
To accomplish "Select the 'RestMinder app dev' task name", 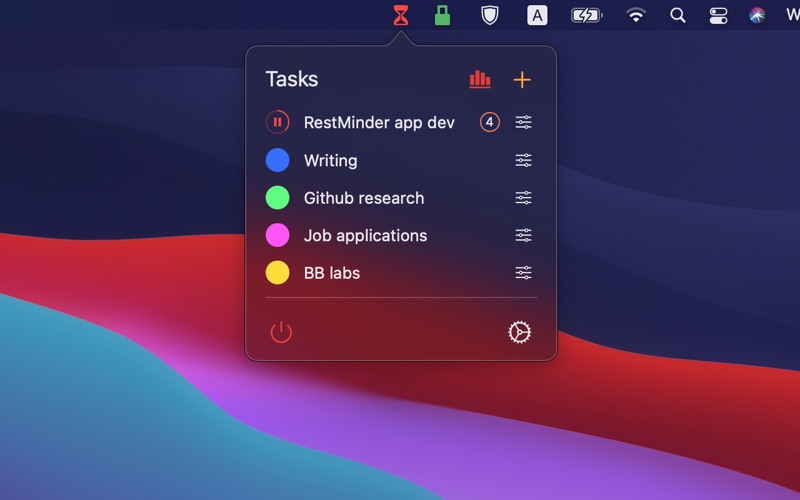I will (379, 122).
